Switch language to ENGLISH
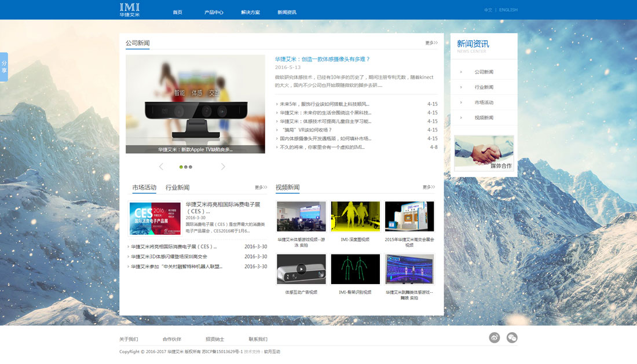Viewport: 637px width, 364px height. [508, 10]
